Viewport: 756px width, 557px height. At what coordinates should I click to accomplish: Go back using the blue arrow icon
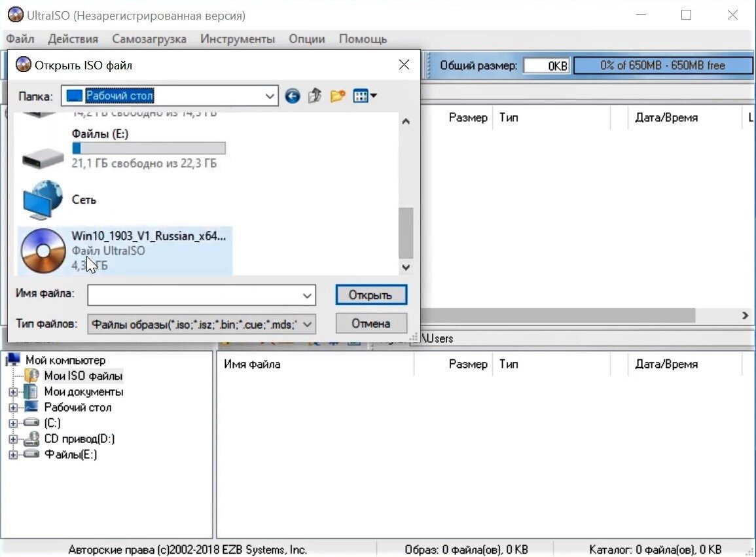(x=292, y=96)
